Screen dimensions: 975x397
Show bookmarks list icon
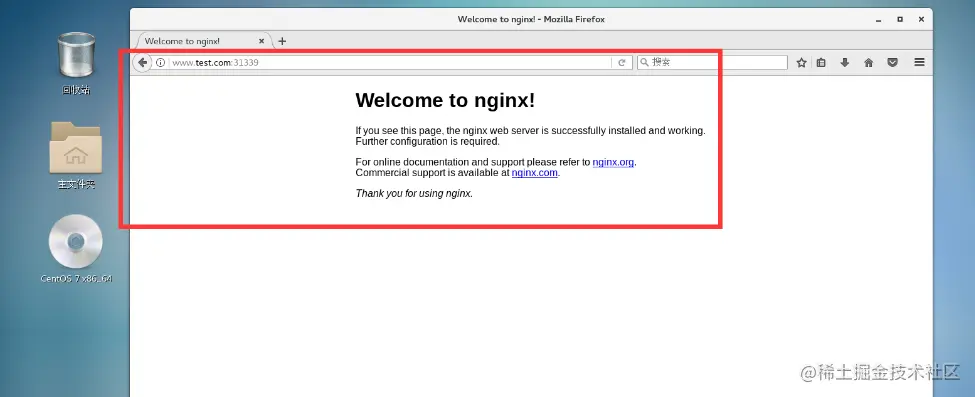tap(821, 62)
